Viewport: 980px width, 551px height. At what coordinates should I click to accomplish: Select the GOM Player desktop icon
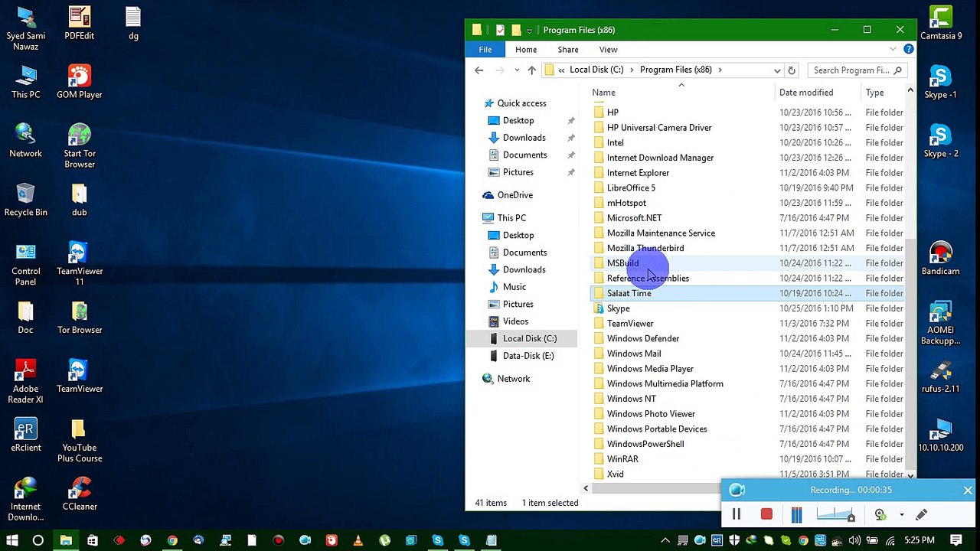coord(80,82)
